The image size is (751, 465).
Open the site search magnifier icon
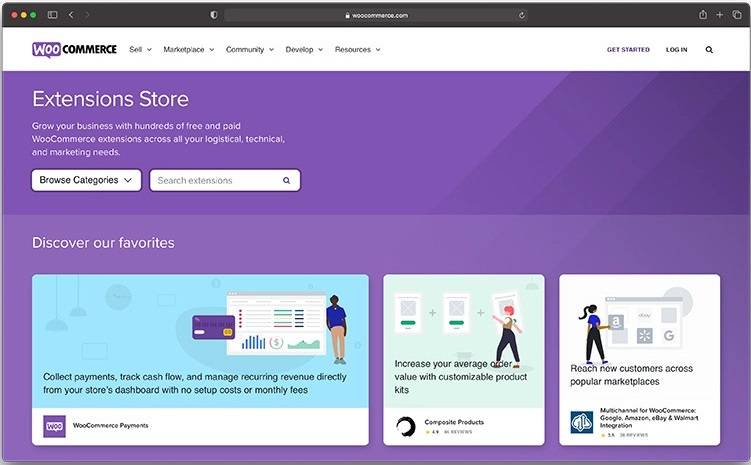(x=709, y=49)
